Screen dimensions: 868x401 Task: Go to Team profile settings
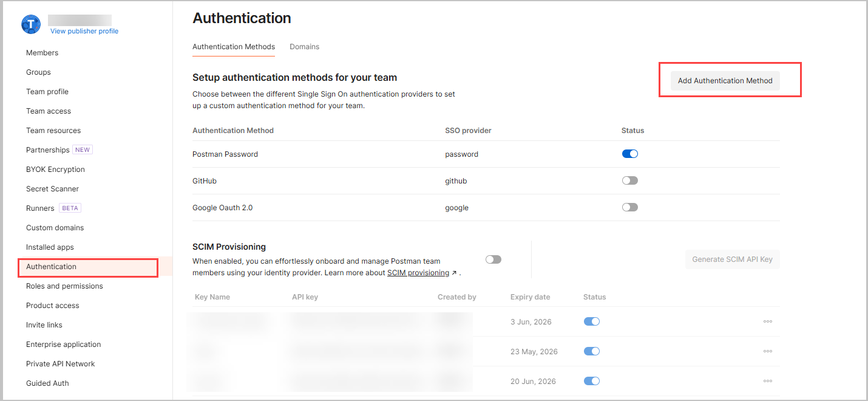point(47,92)
